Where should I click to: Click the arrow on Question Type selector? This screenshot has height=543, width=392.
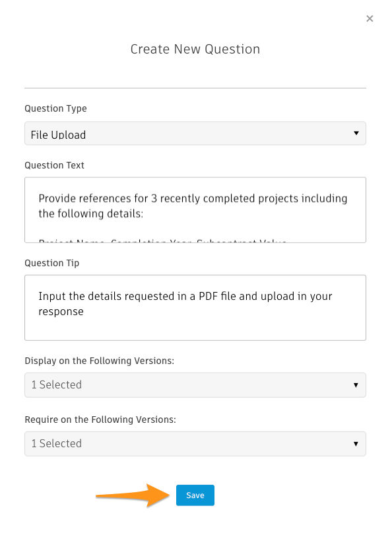click(356, 133)
